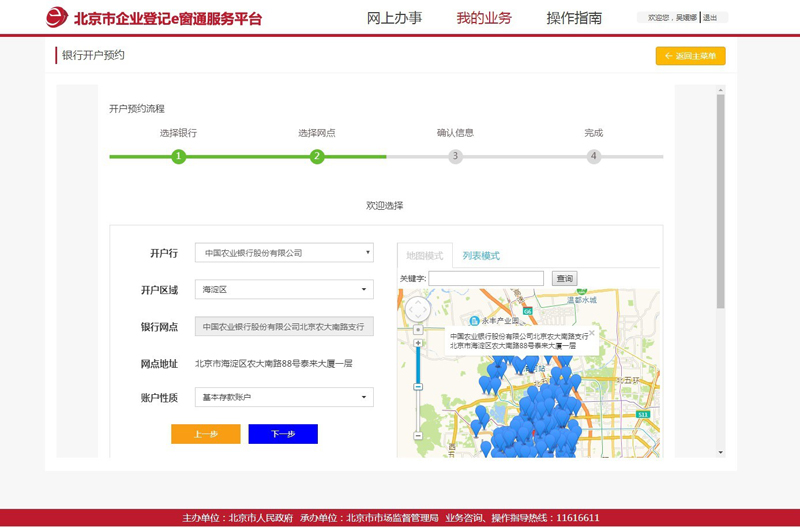The width and height of the screenshot is (800, 528).
Task: Click step 4 circle 完成
Action: point(594,157)
